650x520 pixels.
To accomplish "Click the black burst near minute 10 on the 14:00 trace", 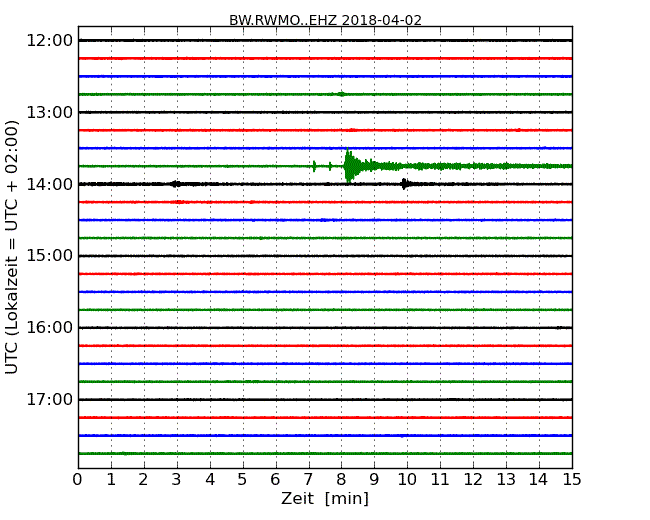I will tap(405, 184).
